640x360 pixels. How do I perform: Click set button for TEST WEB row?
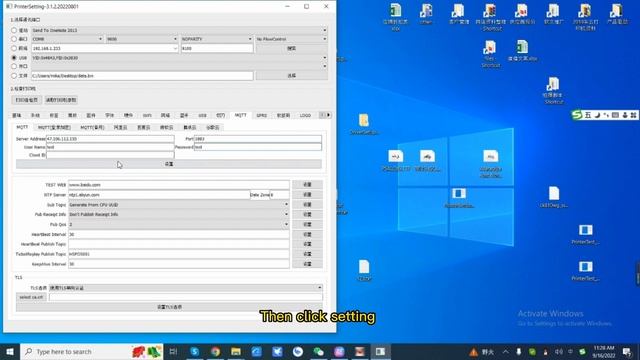307,185
